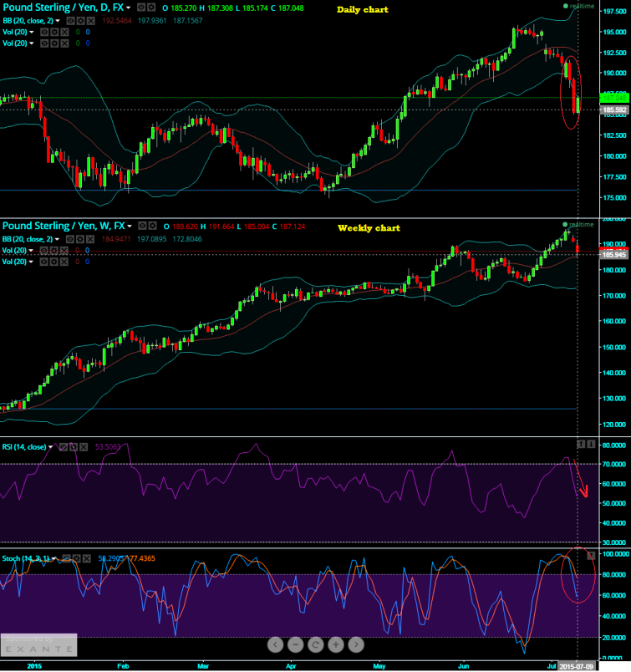
Task: Hide the Bollinger Bands on the weekly chart
Action: (70, 239)
